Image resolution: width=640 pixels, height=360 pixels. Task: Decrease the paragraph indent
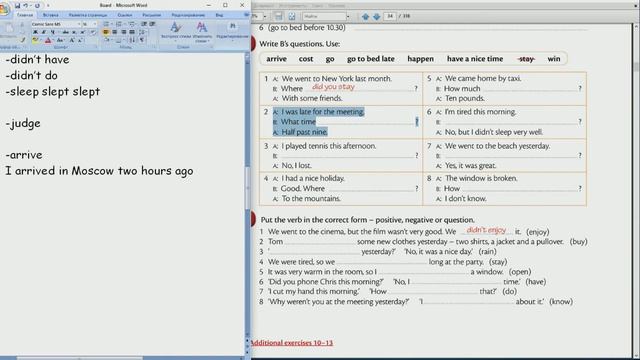144,24
